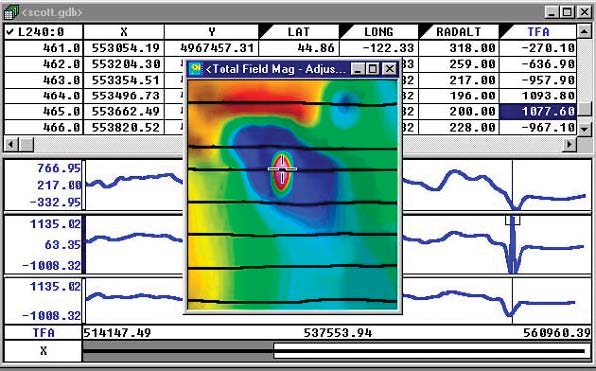
Task: Close the scott.gdb window
Action: coord(584,12)
